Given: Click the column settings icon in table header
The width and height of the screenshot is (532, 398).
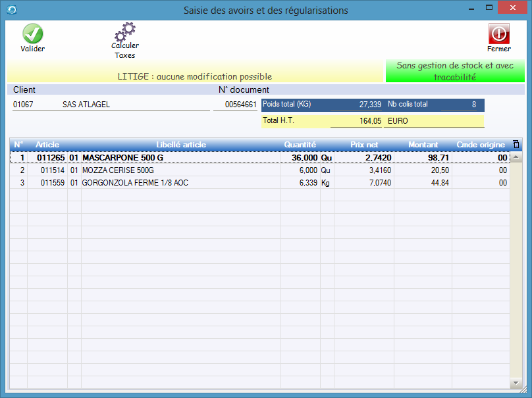Looking at the screenshot, I should pyautogui.click(x=516, y=145).
